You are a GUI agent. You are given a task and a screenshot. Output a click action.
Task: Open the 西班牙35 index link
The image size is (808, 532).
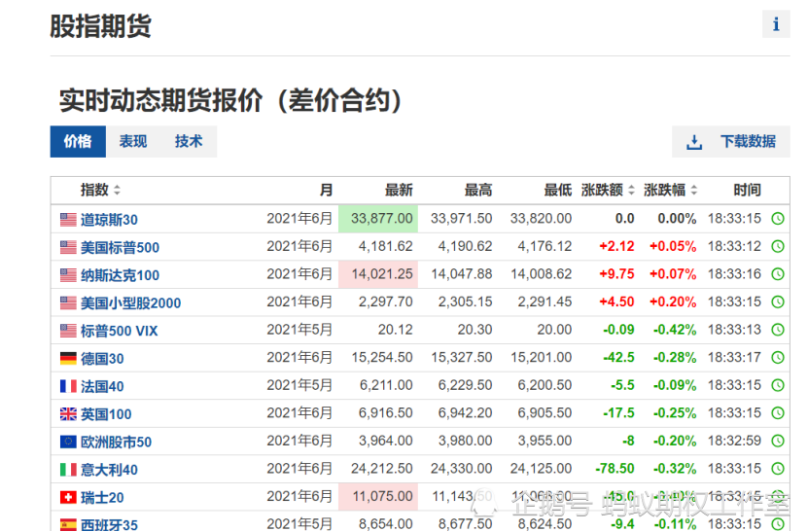[109, 525]
